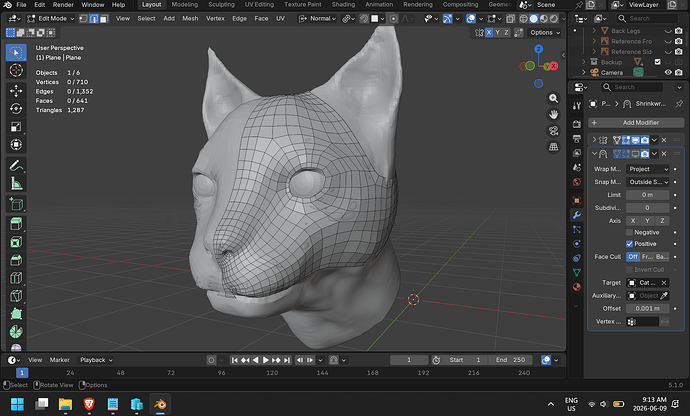Open the Tool properties tab
This screenshot has width=690, height=416.
(x=576, y=105)
